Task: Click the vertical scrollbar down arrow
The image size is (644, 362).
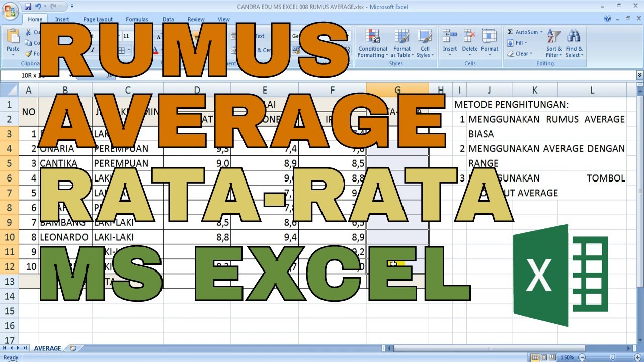Action: click(x=639, y=340)
